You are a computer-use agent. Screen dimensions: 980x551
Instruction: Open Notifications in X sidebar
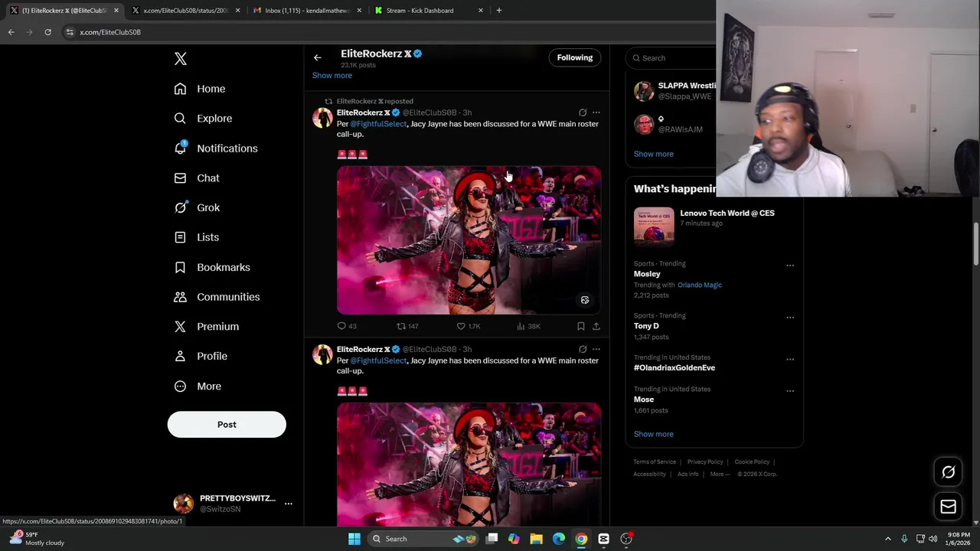click(x=215, y=148)
